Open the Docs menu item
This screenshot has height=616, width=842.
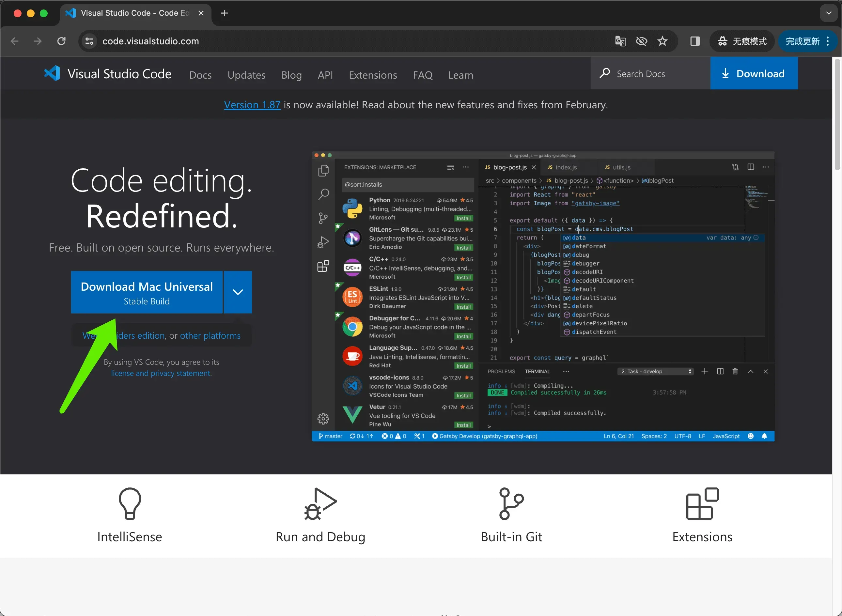200,75
